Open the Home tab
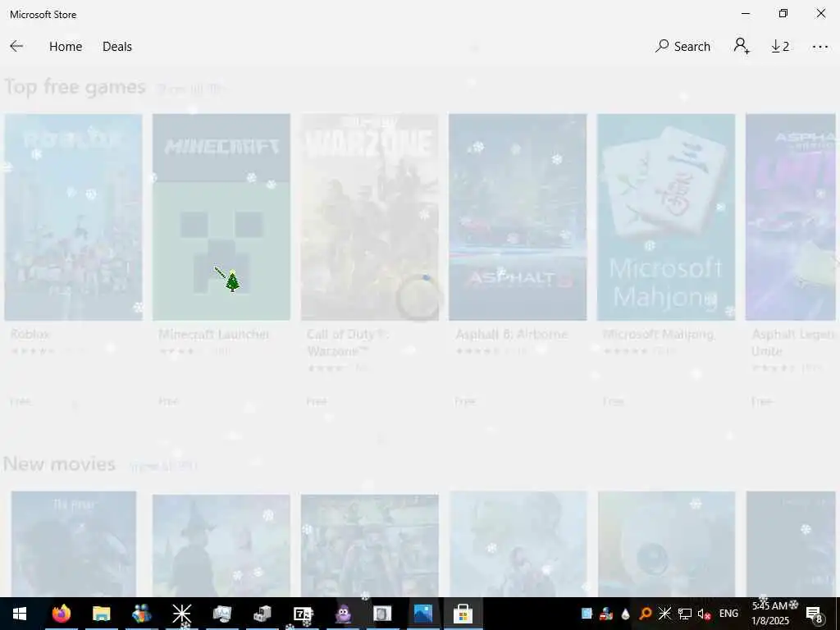Screen dimensions: 840x630 (66, 47)
